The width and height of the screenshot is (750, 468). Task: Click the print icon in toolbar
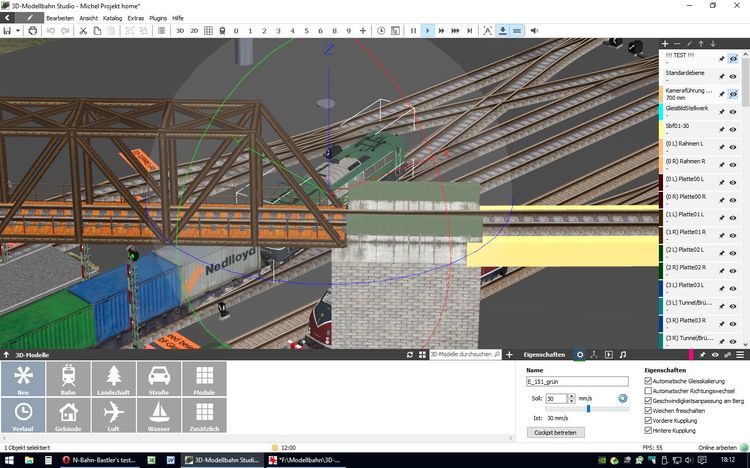click(33, 31)
